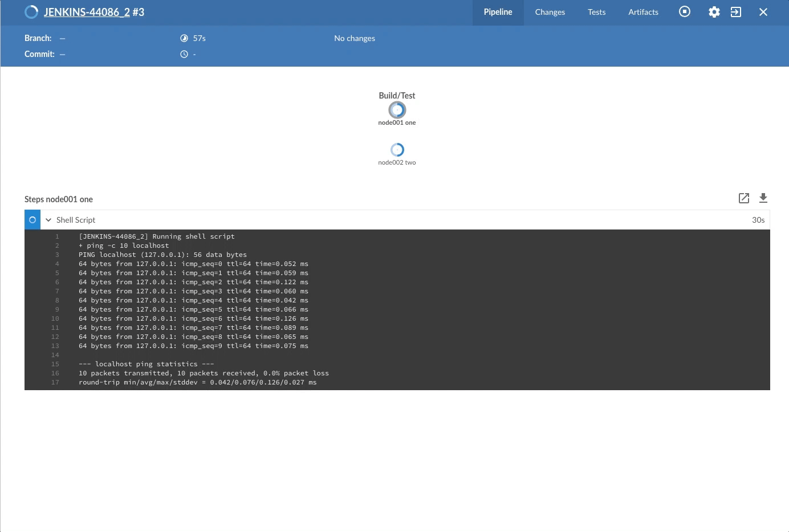Click the 30s step duration
The width and height of the screenshot is (789, 532).
(x=758, y=220)
